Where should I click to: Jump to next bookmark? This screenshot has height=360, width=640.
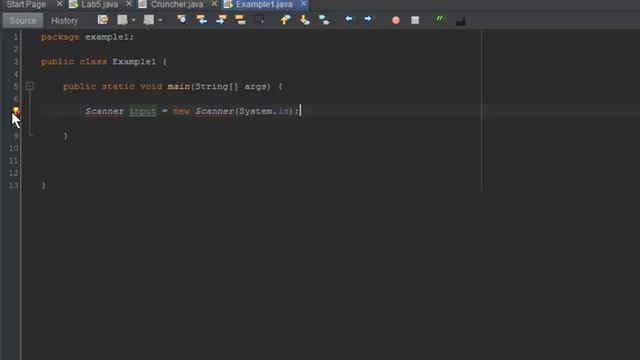pos(305,20)
